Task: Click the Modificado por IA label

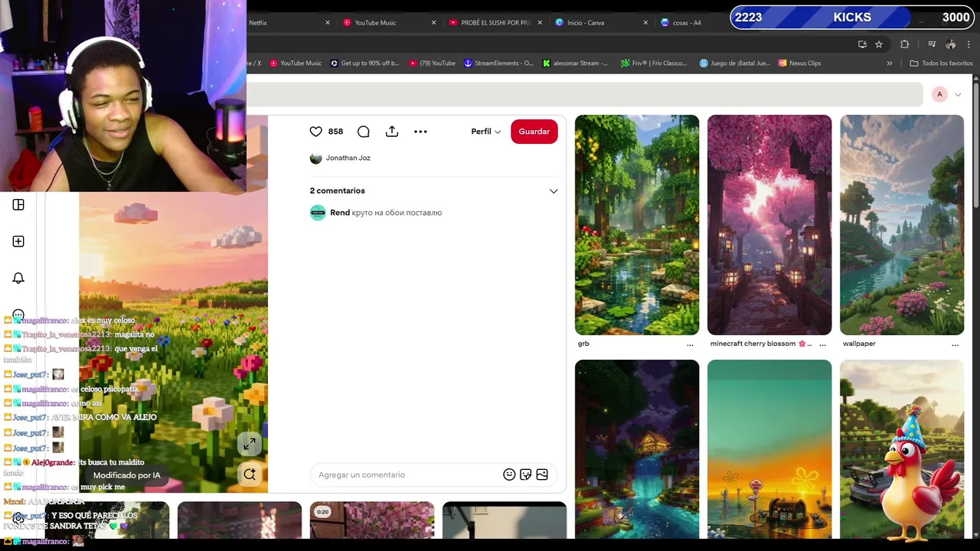Action: pyautogui.click(x=127, y=475)
